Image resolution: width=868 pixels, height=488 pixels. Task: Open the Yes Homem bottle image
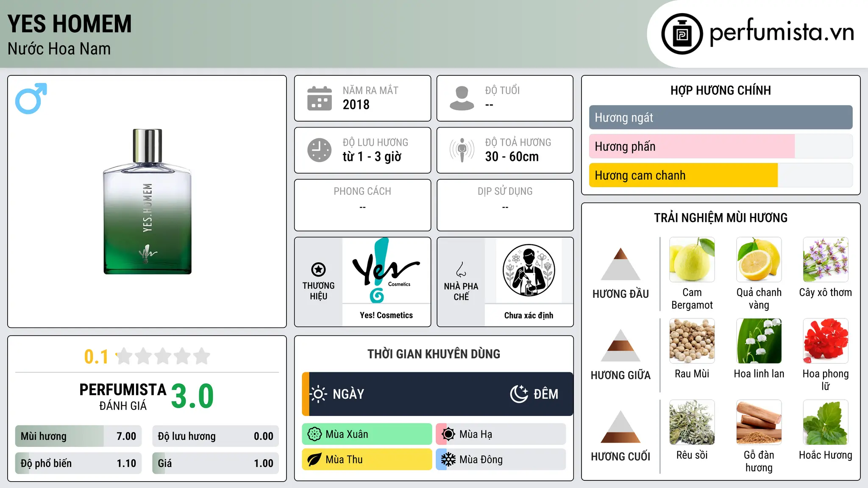(x=147, y=201)
